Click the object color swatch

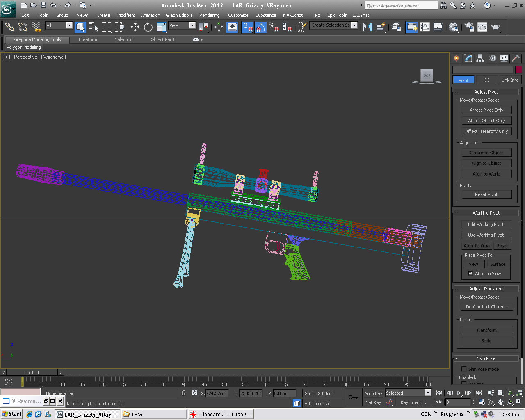coord(518,70)
